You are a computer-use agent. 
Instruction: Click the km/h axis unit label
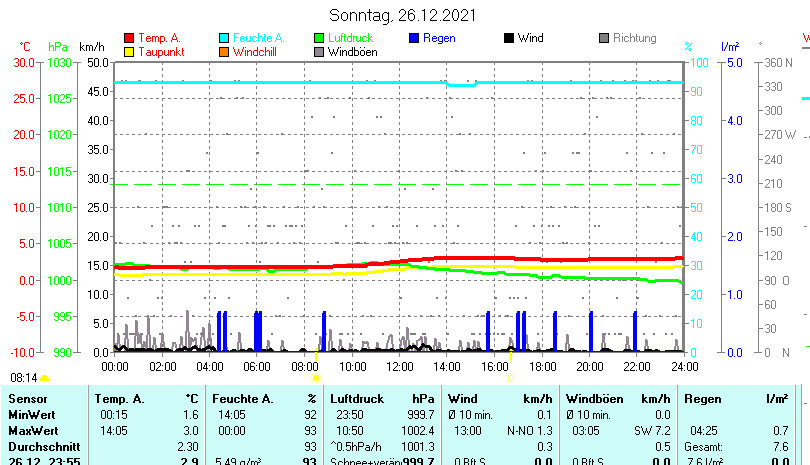coord(91,47)
